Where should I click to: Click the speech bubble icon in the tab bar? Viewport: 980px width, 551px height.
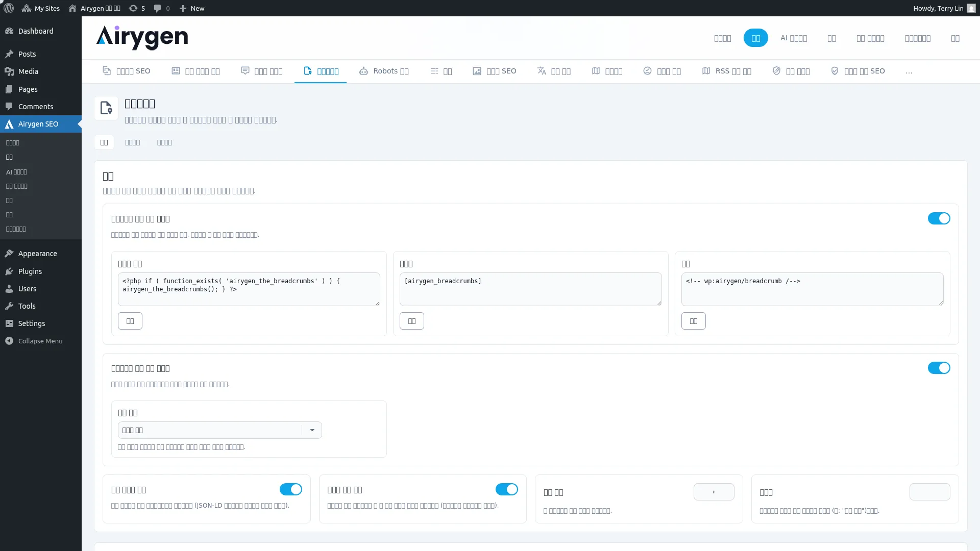pyautogui.click(x=245, y=71)
